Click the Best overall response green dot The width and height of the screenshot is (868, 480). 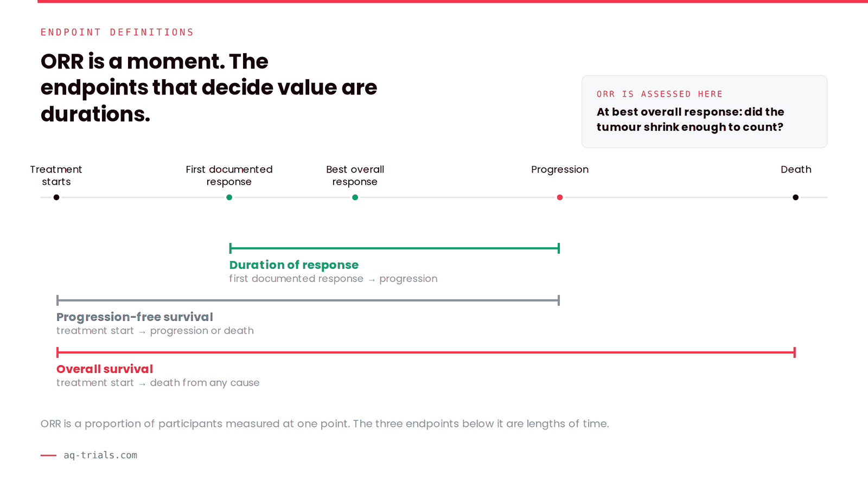[355, 197]
